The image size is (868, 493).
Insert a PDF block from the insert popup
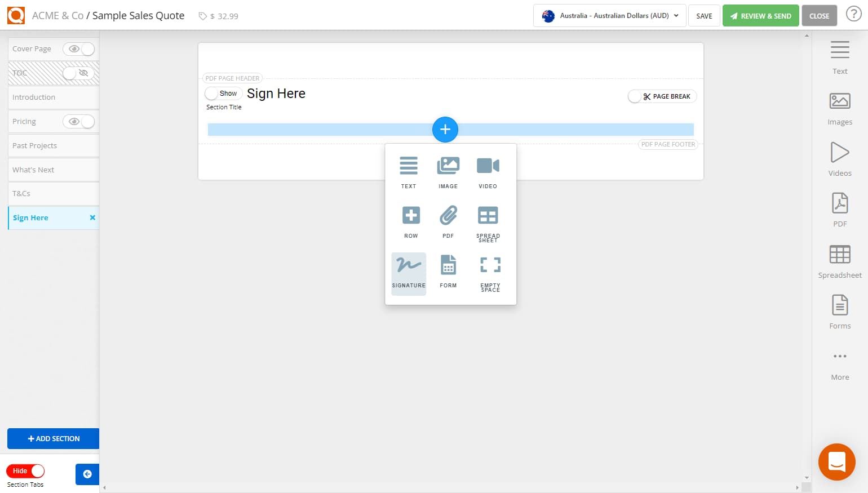pyautogui.click(x=448, y=221)
